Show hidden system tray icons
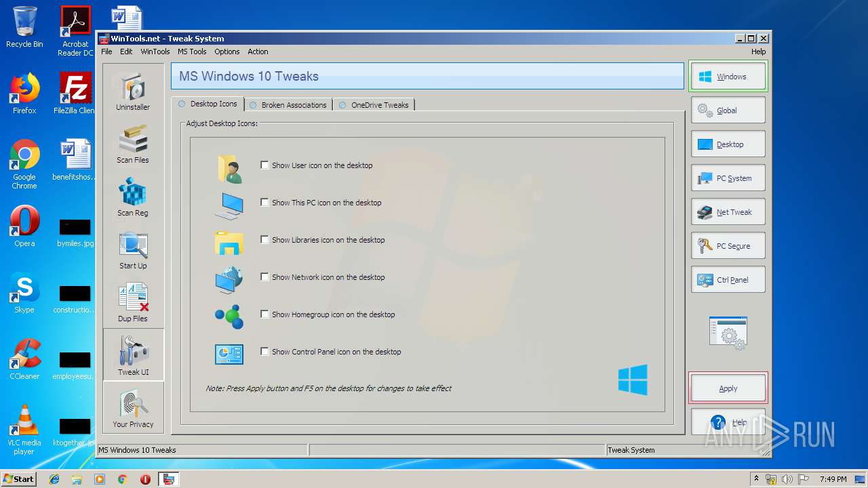868x488 pixels. (756, 479)
